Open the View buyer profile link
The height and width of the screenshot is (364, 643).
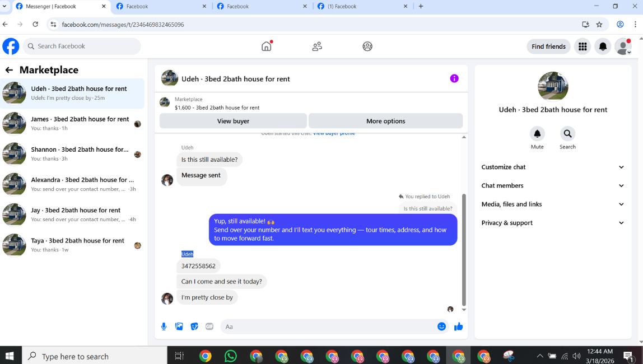coord(334,134)
